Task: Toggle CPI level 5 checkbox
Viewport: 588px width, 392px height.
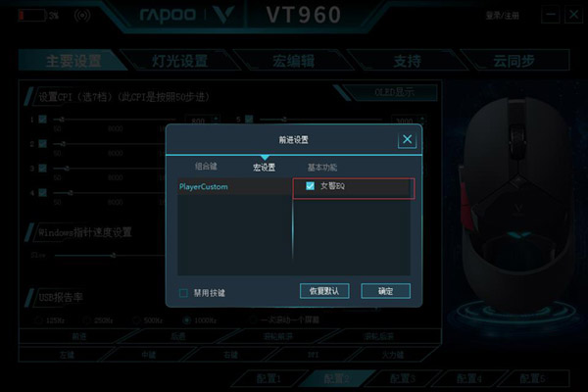Action: pos(249,120)
